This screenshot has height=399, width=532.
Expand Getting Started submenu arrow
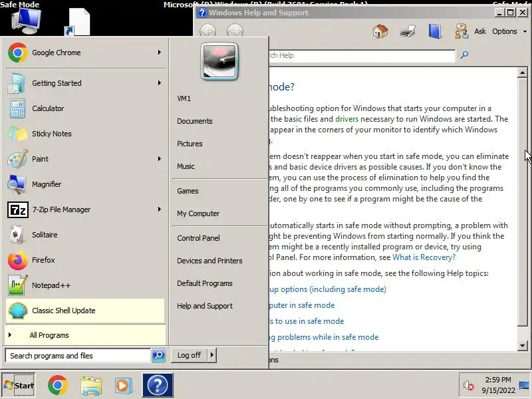coord(159,82)
